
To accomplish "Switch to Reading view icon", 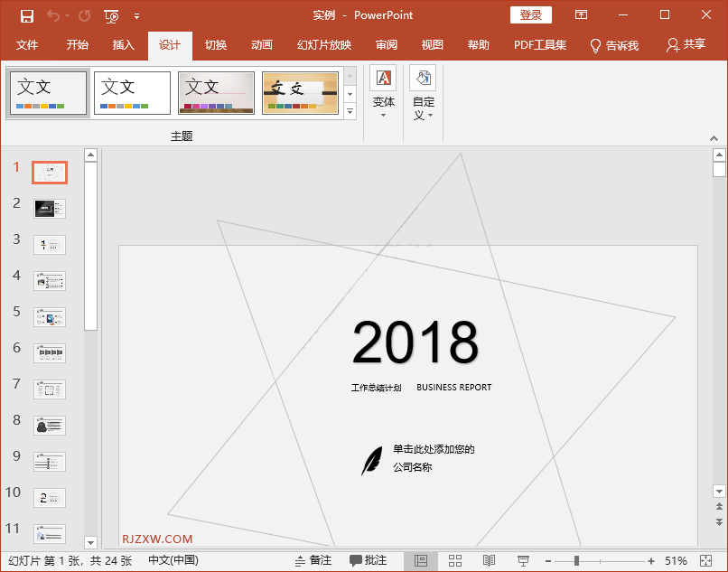I will click(489, 561).
